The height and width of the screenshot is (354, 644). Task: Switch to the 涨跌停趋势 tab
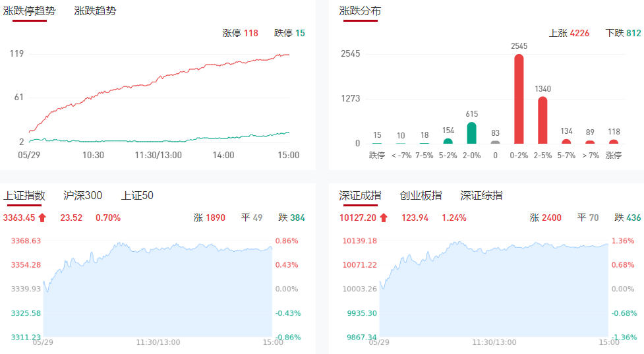(29, 11)
